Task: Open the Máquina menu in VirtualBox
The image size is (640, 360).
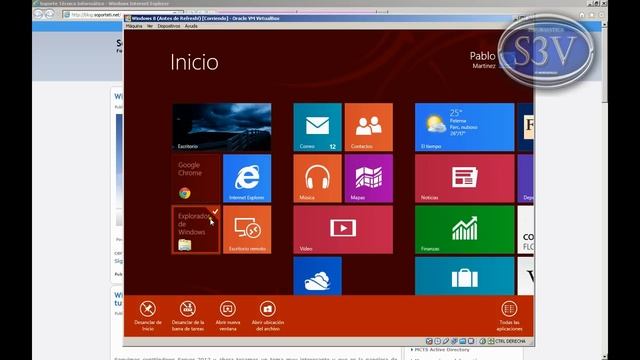Action: pyautogui.click(x=134, y=26)
